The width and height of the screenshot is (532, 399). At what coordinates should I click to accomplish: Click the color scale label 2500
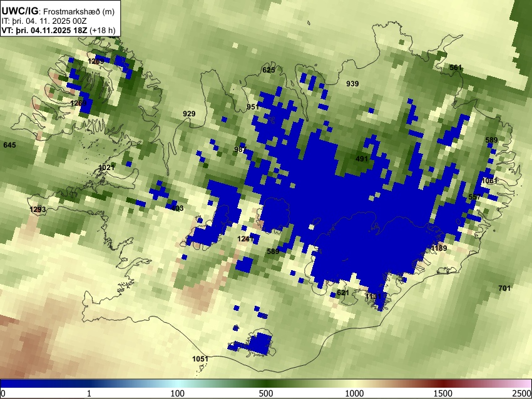coord(522,393)
